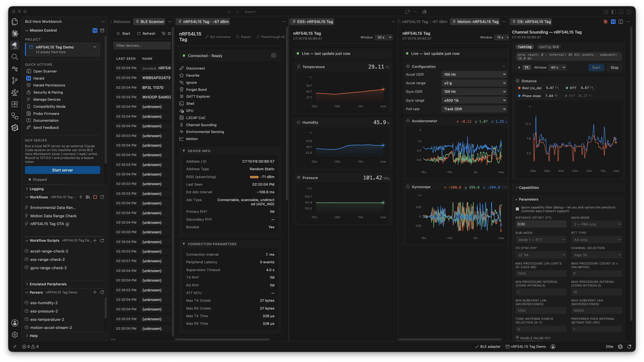Switch to the Welcome tab
This screenshot has height=362, width=644.
[122, 22]
